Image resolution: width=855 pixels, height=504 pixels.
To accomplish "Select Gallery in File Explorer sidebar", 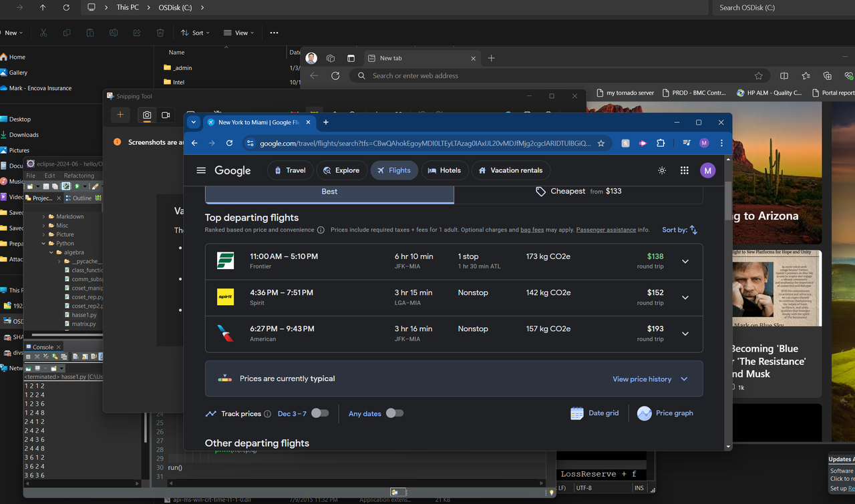I will [18, 73].
